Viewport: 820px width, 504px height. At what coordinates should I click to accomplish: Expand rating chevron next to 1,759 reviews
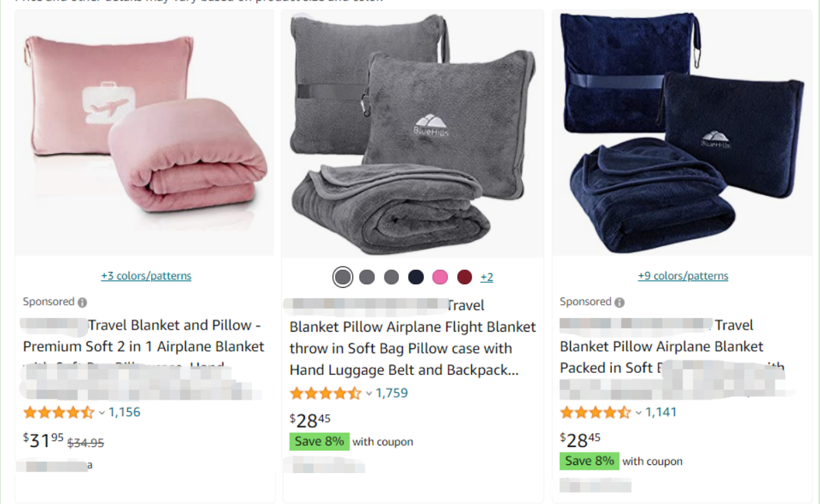point(369,393)
